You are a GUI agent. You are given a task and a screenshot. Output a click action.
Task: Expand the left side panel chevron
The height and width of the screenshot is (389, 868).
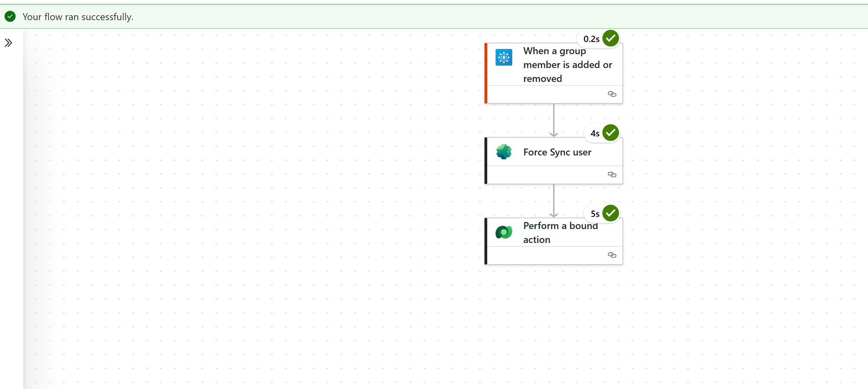pos(8,43)
